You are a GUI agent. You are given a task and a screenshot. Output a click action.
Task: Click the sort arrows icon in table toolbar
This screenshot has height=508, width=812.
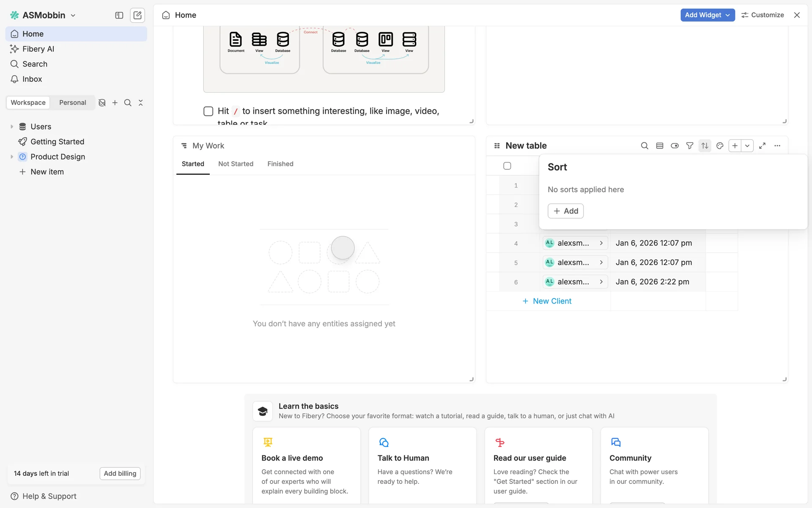point(705,146)
